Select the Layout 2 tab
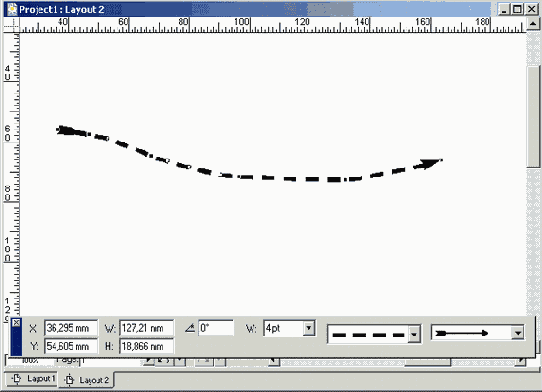The width and height of the screenshot is (542, 392). (86, 380)
